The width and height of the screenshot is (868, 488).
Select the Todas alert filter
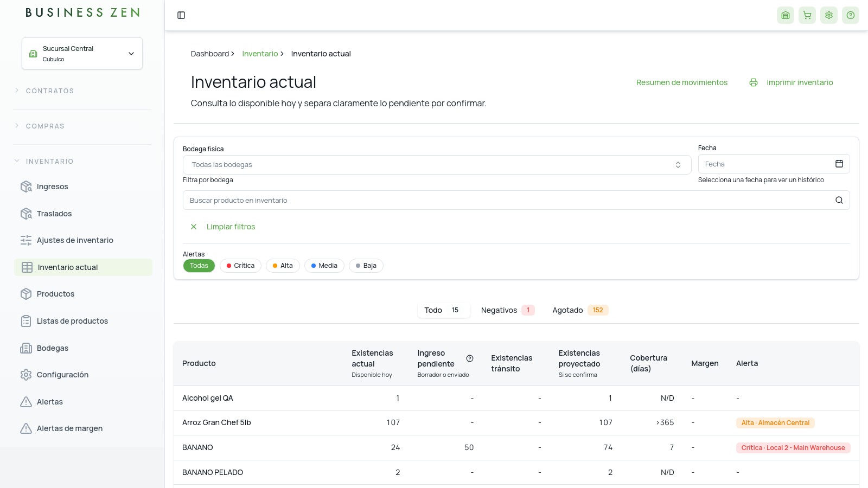[x=199, y=266]
